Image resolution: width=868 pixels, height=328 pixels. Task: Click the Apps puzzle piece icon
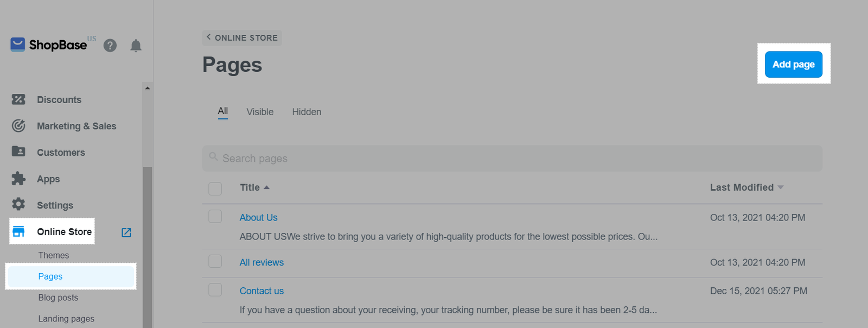18,178
